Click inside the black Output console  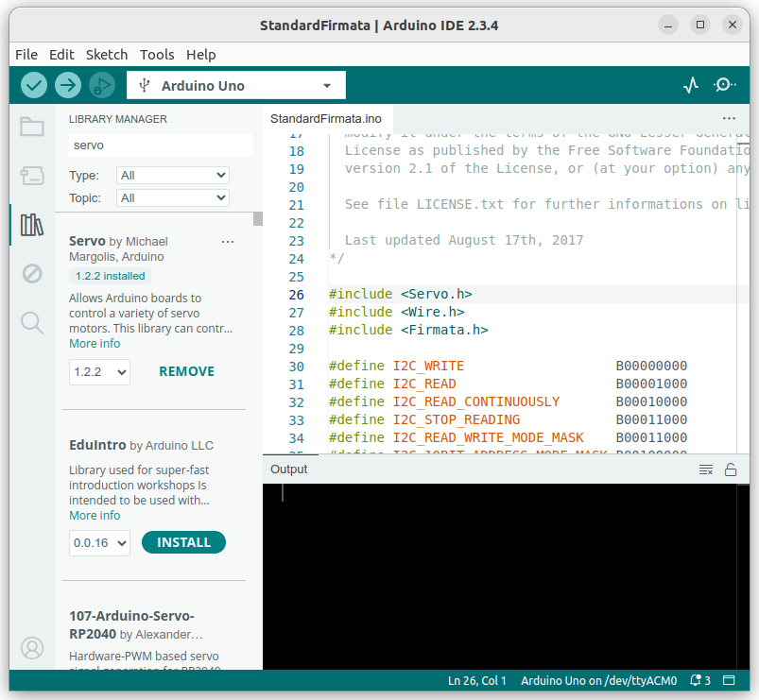point(500,576)
